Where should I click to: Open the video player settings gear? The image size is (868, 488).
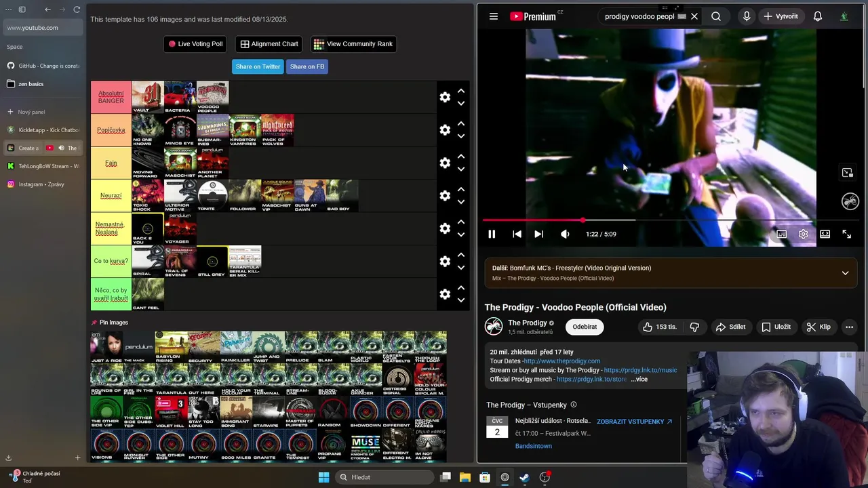[803, 234]
